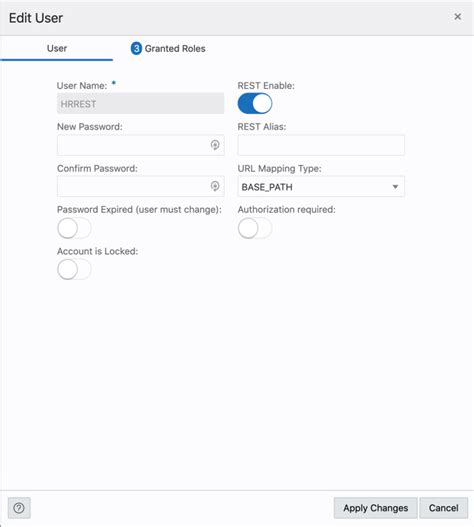This screenshot has width=474, height=527.
Task: Click the HRREST User Name field
Action: (141, 104)
